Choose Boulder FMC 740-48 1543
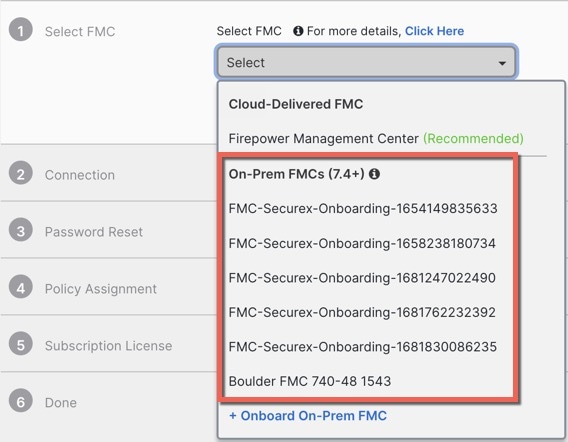 [310, 381]
